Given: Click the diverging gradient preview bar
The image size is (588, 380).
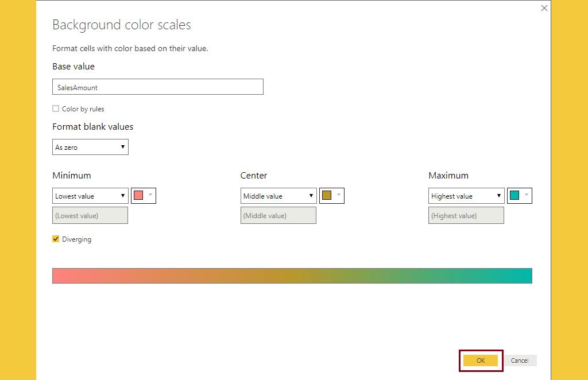Looking at the screenshot, I should point(293,276).
